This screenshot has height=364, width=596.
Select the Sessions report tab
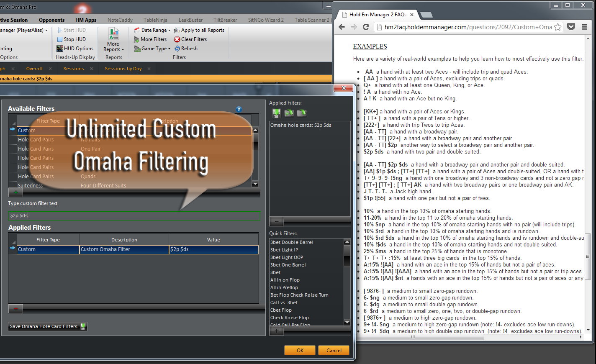[x=74, y=69]
